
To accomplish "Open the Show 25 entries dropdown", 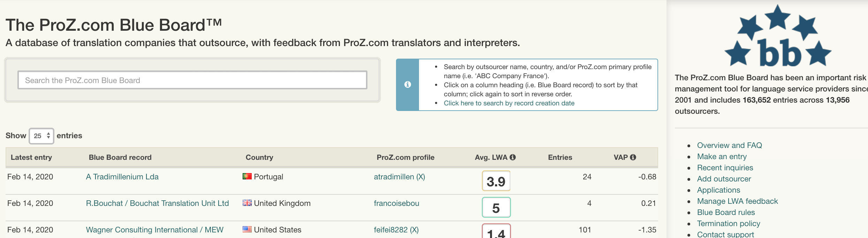I will (x=41, y=136).
